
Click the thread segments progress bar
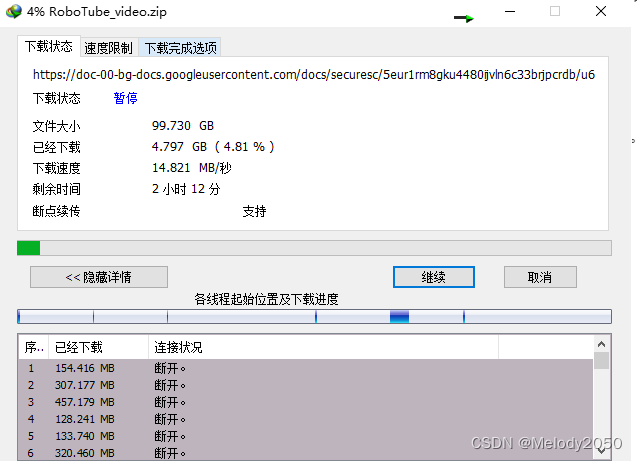coord(314,316)
